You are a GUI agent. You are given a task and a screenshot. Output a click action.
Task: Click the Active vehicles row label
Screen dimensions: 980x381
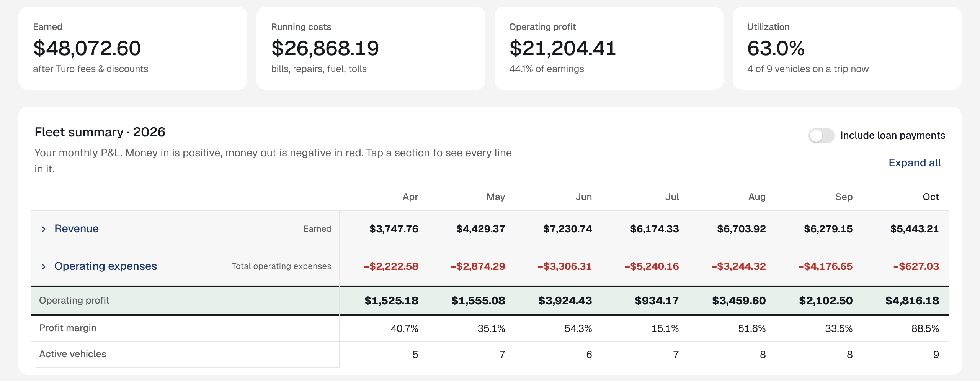tap(73, 354)
